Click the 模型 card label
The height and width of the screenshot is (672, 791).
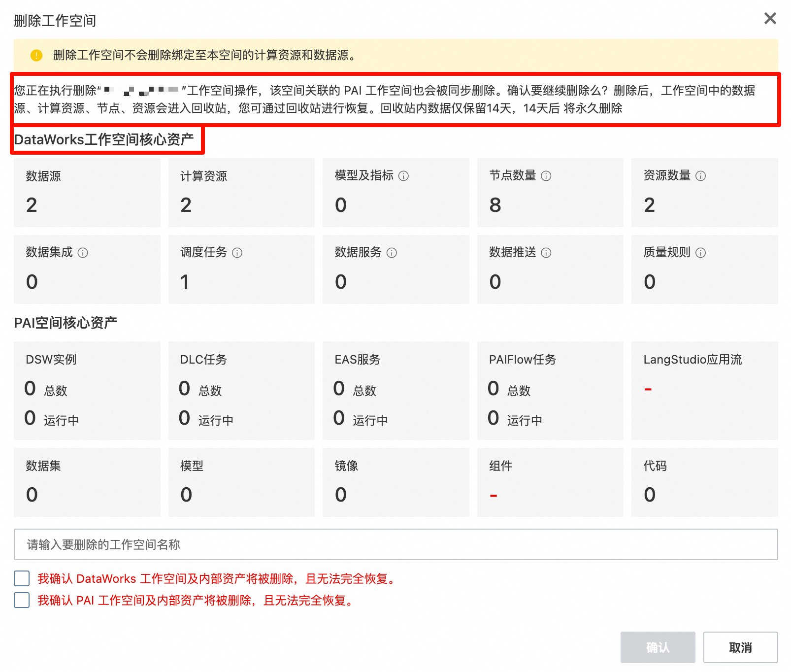(192, 466)
